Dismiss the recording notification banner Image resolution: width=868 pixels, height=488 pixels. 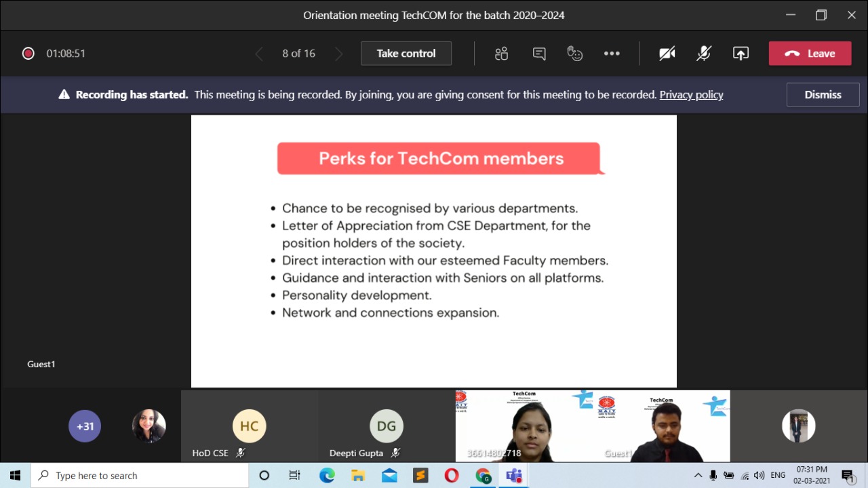point(823,95)
